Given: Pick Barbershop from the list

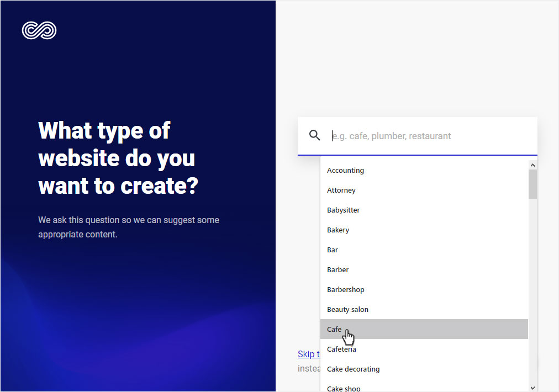Looking at the screenshot, I should click(x=424, y=290).
